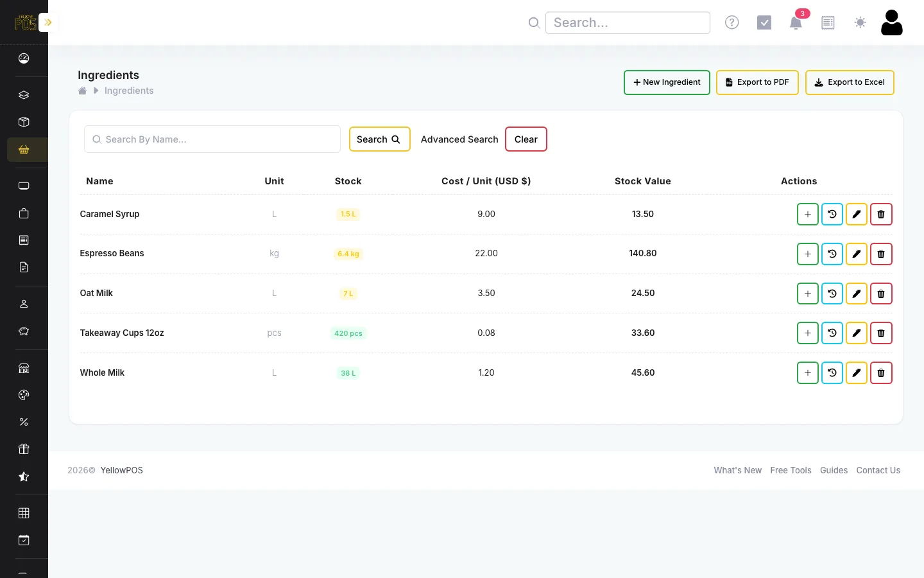Open the half-star ratings sidebar icon
Viewport: 924px width, 578px height.
click(24, 477)
